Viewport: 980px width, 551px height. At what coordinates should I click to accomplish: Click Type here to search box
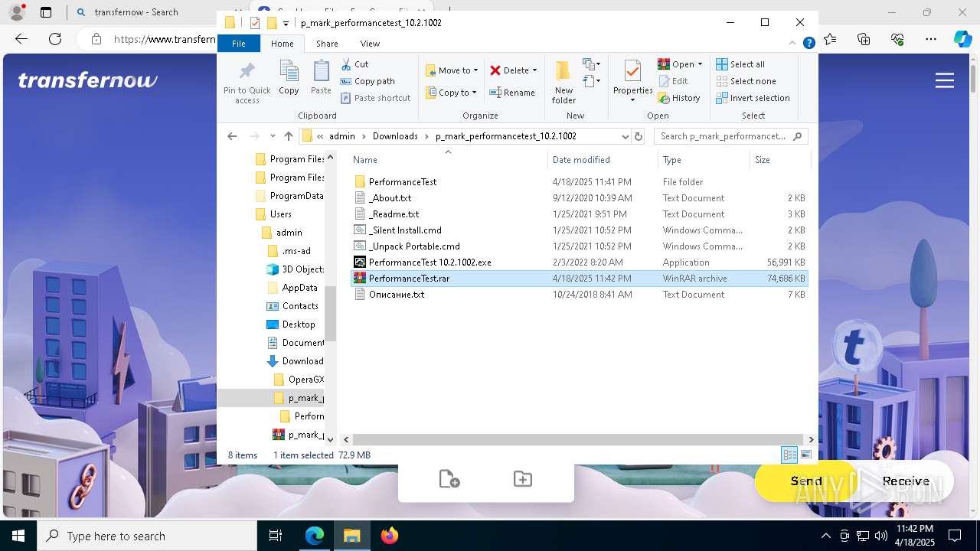[x=147, y=536]
